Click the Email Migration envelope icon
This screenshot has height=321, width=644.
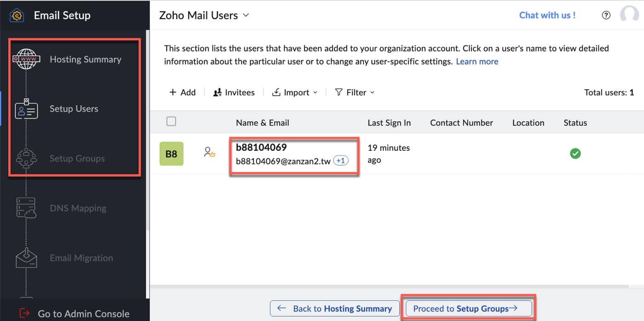[x=26, y=258]
